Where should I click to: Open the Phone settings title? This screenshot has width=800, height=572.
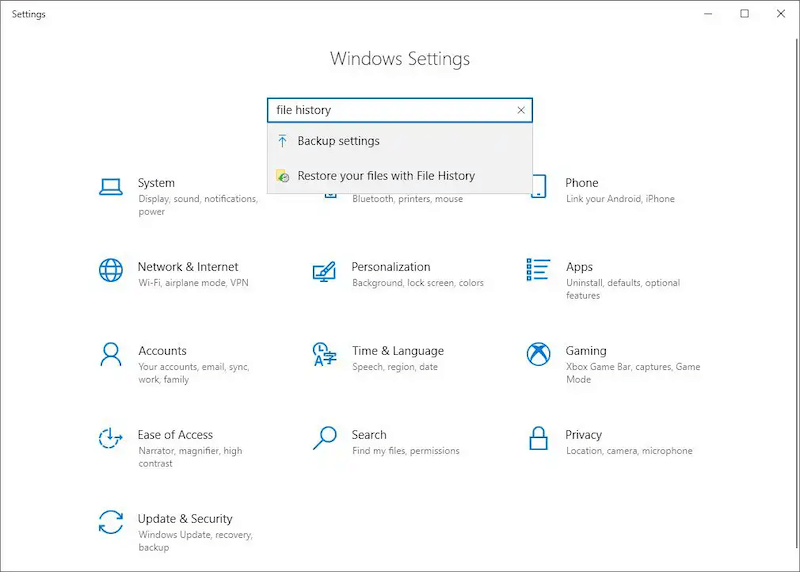coord(582,183)
